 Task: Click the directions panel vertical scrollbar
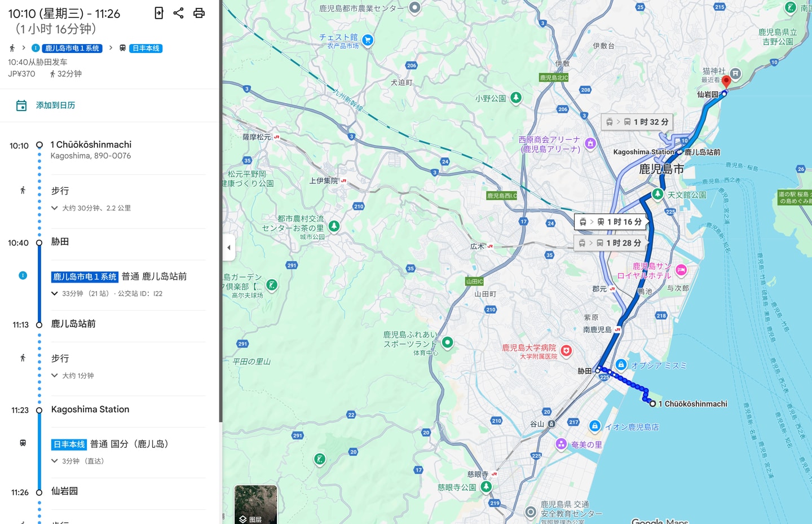[220, 226]
